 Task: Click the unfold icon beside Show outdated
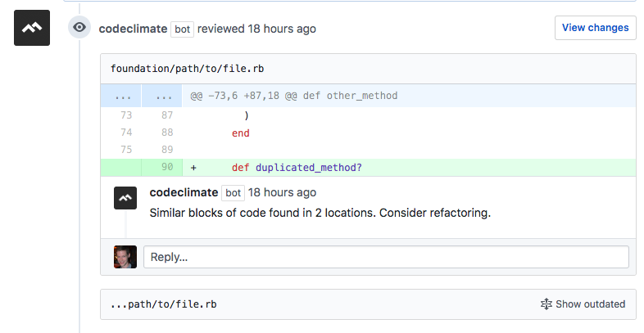click(546, 304)
